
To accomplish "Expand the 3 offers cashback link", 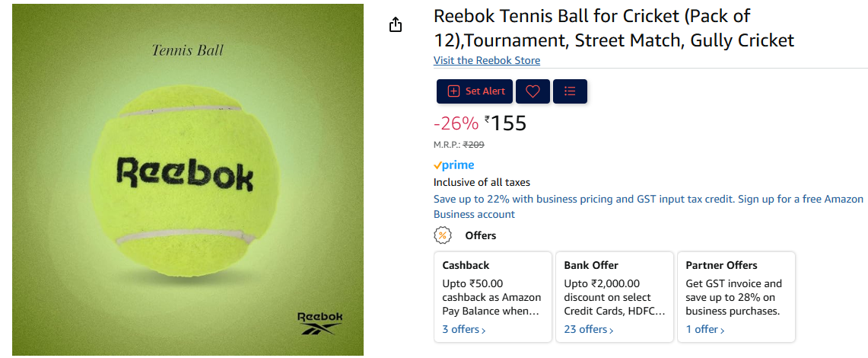I will (463, 329).
